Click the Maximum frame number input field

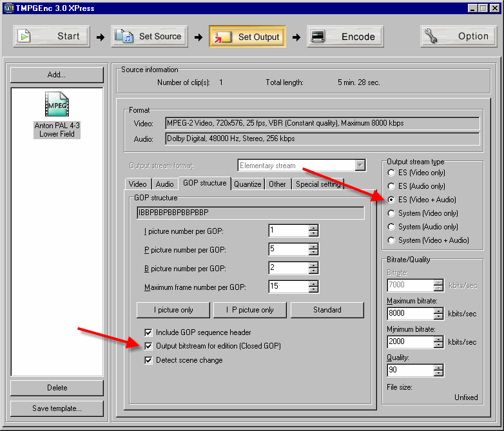coord(288,287)
